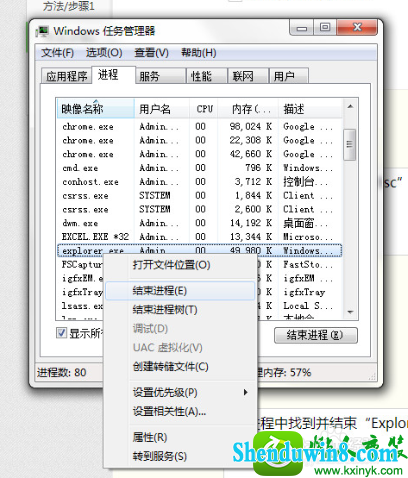This screenshot has height=478, width=408.
Task: Click the process list scroll up arrow
Action: click(x=350, y=107)
